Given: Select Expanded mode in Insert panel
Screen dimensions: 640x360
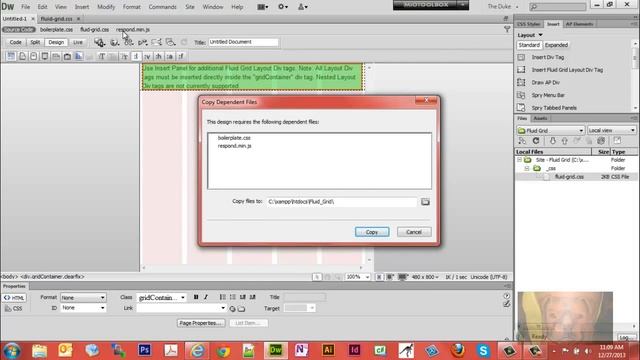Looking at the screenshot, I should (556, 45).
